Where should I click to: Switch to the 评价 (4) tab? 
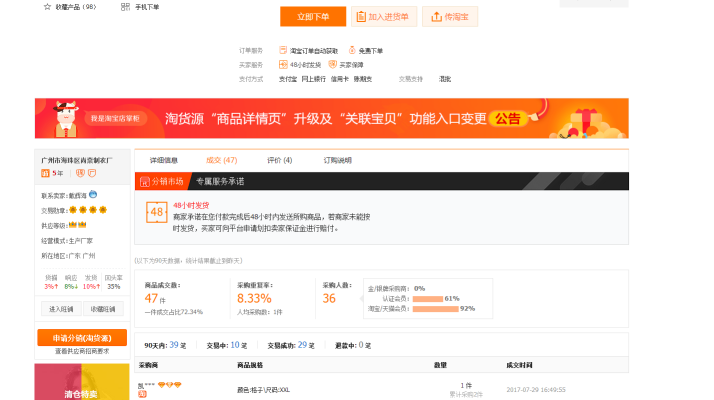[x=280, y=160]
